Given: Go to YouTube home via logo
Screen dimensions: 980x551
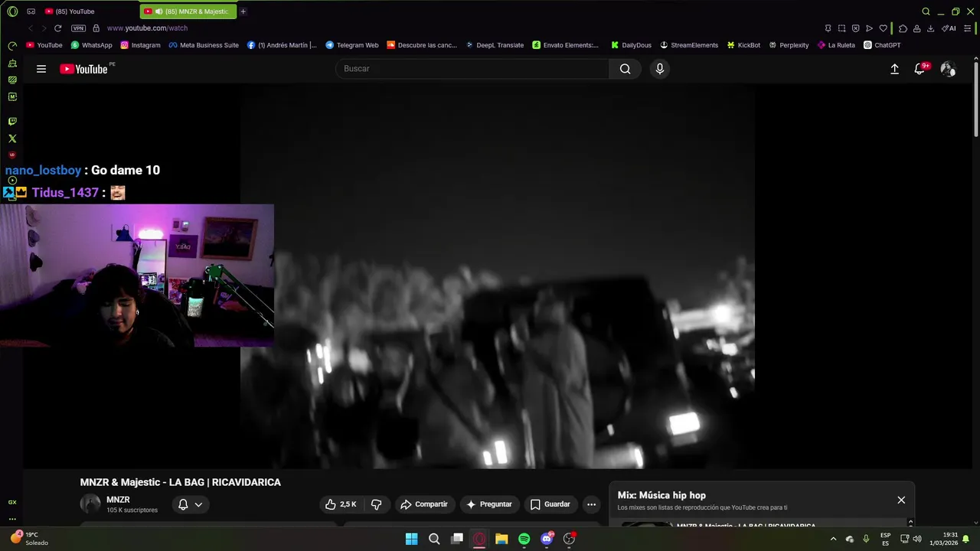Looking at the screenshot, I should point(84,69).
